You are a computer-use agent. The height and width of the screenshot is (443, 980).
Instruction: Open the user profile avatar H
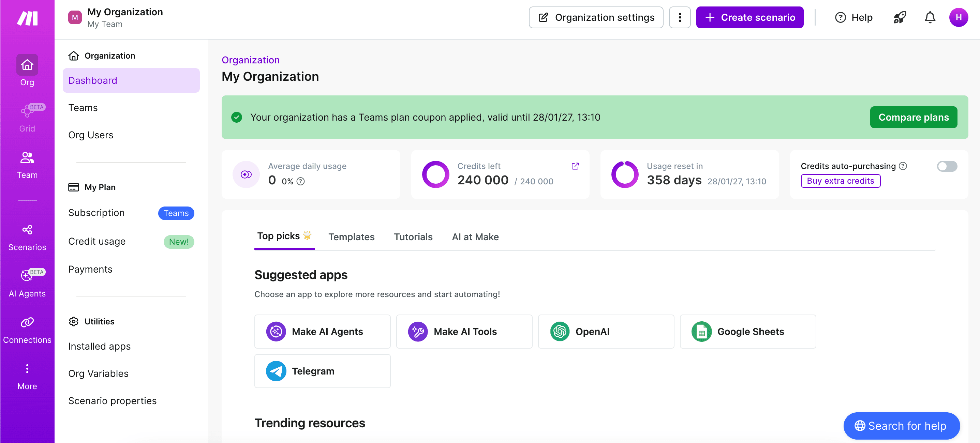[958, 17]
